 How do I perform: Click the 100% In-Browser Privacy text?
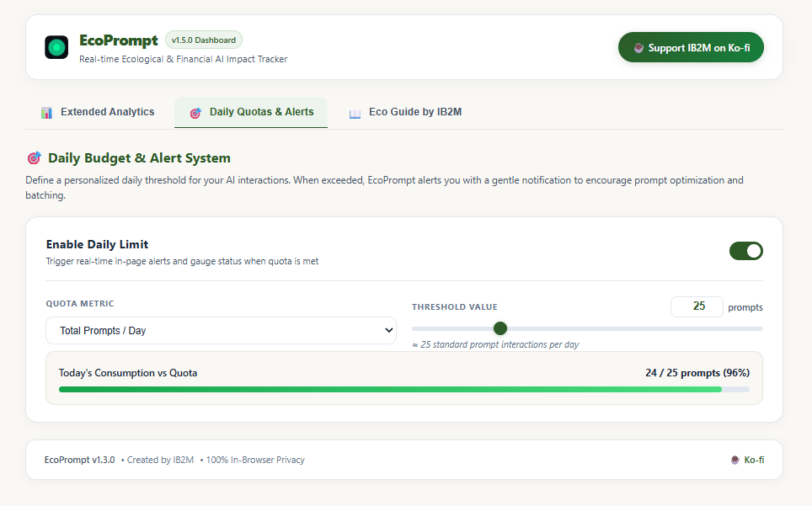pos(255,460)
